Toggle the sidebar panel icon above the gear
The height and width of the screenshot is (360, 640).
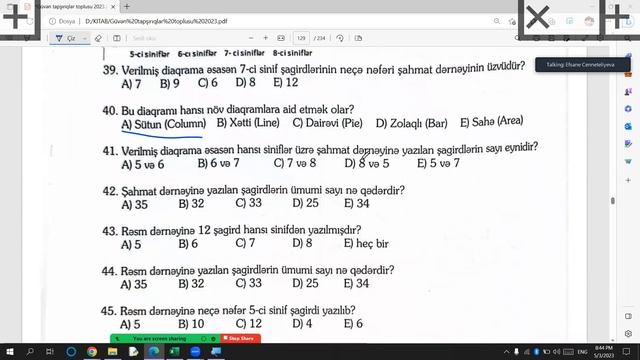click(628, 316)
